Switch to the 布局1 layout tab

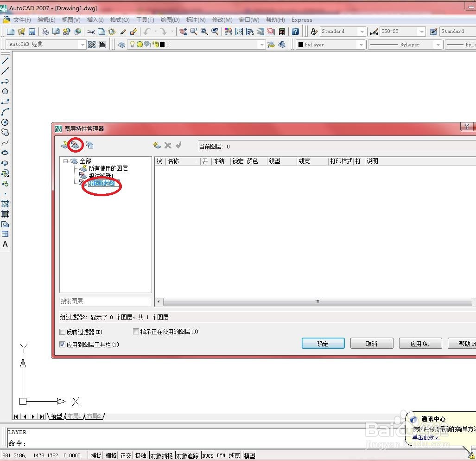click(x=74, y=416)
